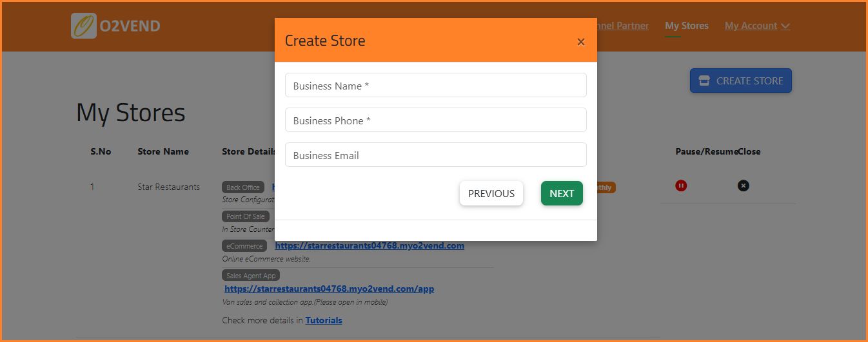
Task: Click the S.No column header
Action: click(101, 151)
